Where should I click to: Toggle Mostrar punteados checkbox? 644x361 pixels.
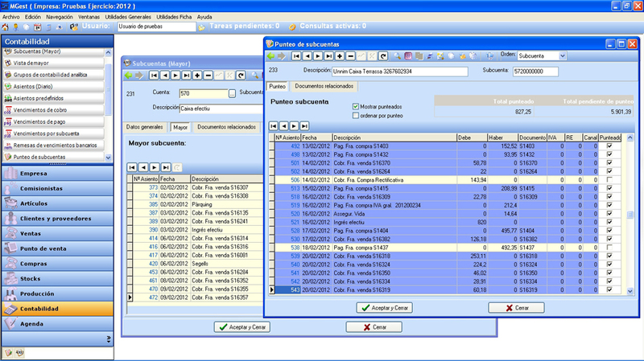[356, 107]
